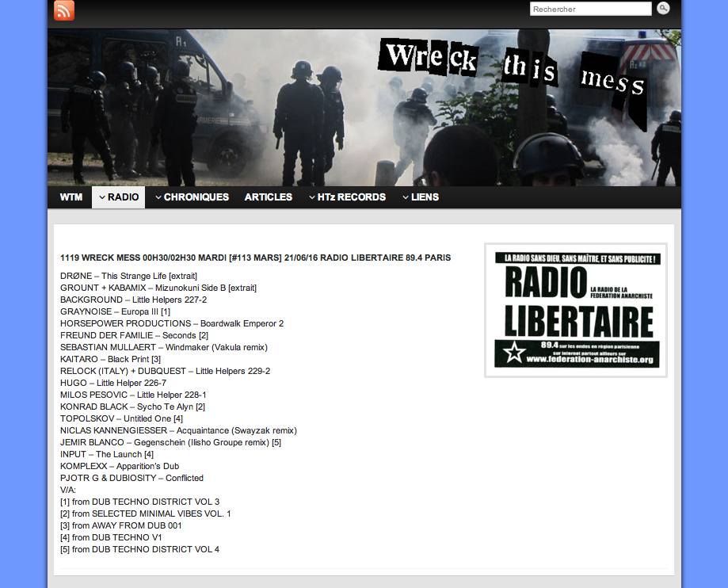Viewport: 728px width, 588px height.
Task: Select text DRØNE – This Strange Life [extrait]
Action: coord(128,276)
